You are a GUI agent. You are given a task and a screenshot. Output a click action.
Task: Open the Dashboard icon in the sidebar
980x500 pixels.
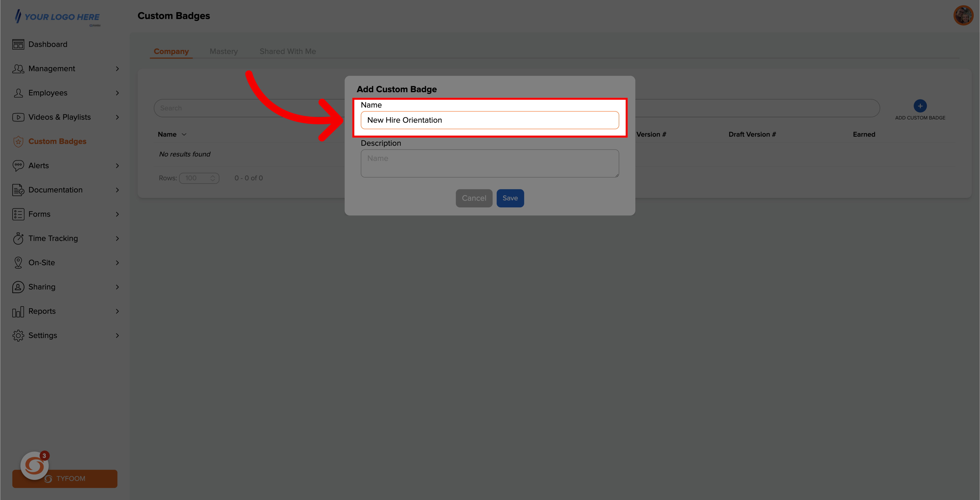[18, 44]
